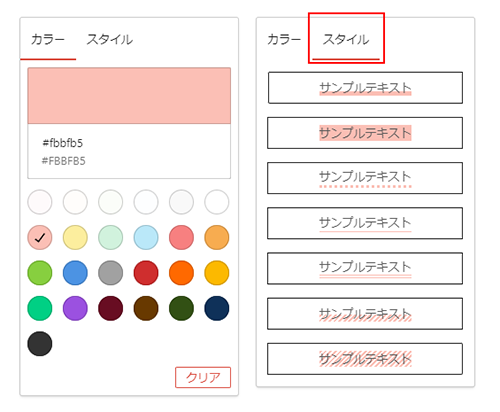Choose the light blue color swatch
500x412 pixels.
click(x=146, y=237)
